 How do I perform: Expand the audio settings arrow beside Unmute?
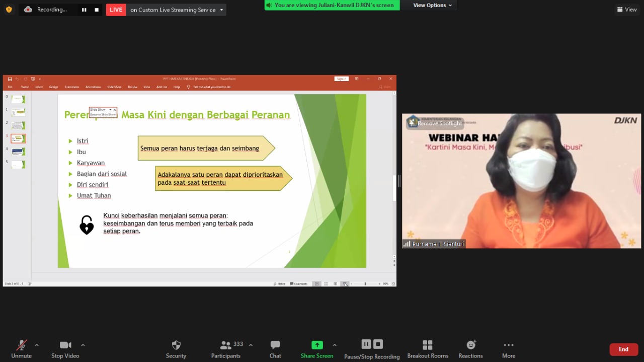[x=37, y=345]
